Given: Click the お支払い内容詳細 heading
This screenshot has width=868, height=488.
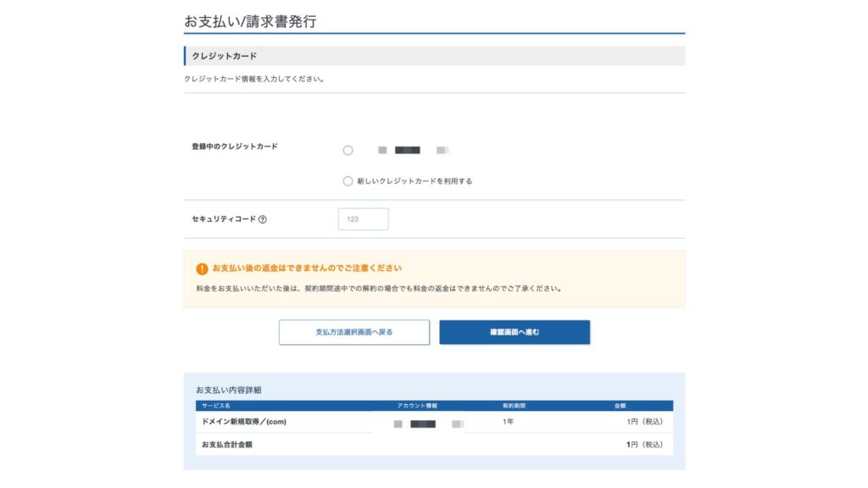Looking at the screenshot, I should 229,390.
